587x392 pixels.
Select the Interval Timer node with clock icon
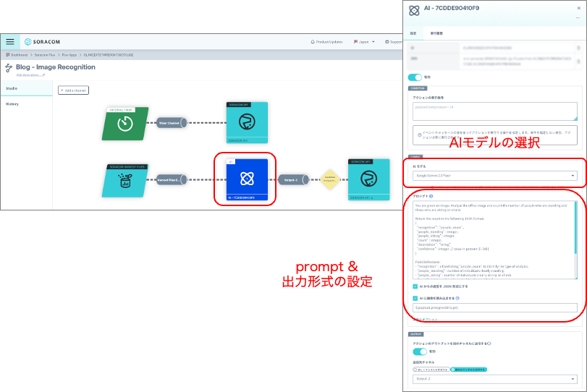125,124
